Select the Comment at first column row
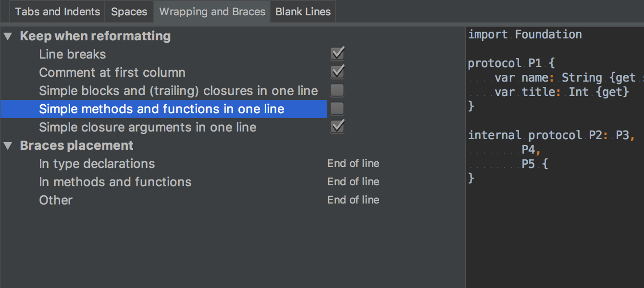The height and width of the screenshot is (288, 644). tap(112, 72)
